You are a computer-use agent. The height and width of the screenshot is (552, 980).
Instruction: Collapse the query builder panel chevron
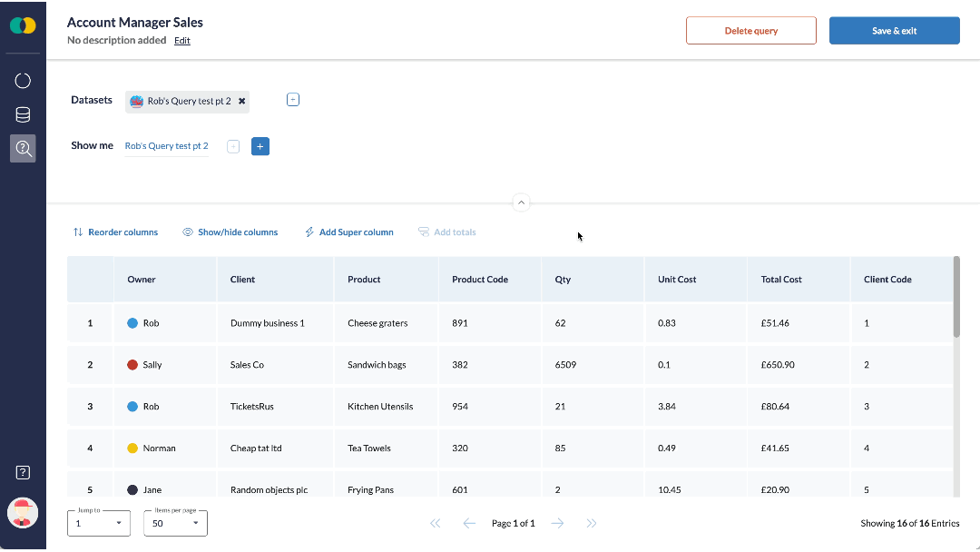pos(521,202)
